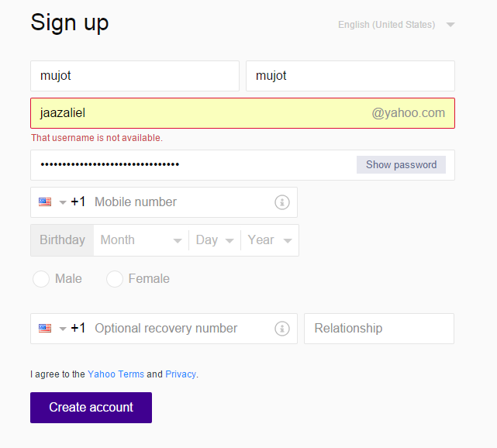Image resolution: width=497 pixels, height=448 pixels.
Task: Click US flag beside Mobile number
Action: click(x=45, y=202)
